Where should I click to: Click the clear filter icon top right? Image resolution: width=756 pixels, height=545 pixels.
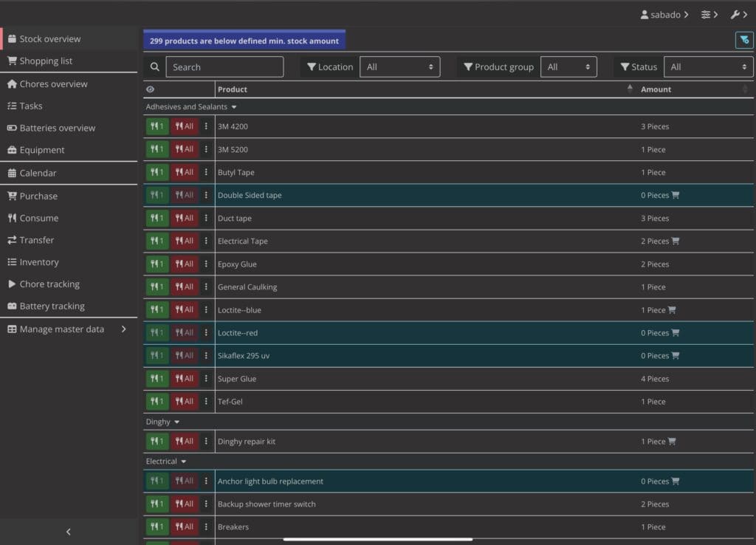(744, 40)
